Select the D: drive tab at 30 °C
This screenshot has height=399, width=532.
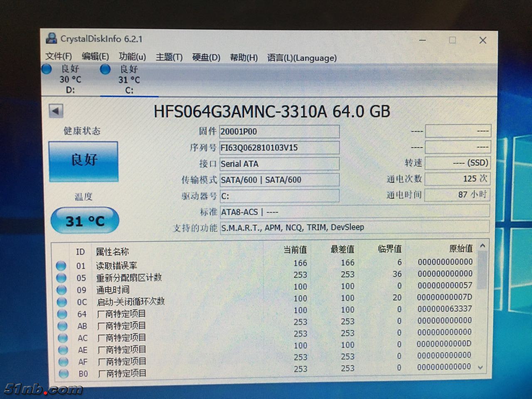point(70,79)
